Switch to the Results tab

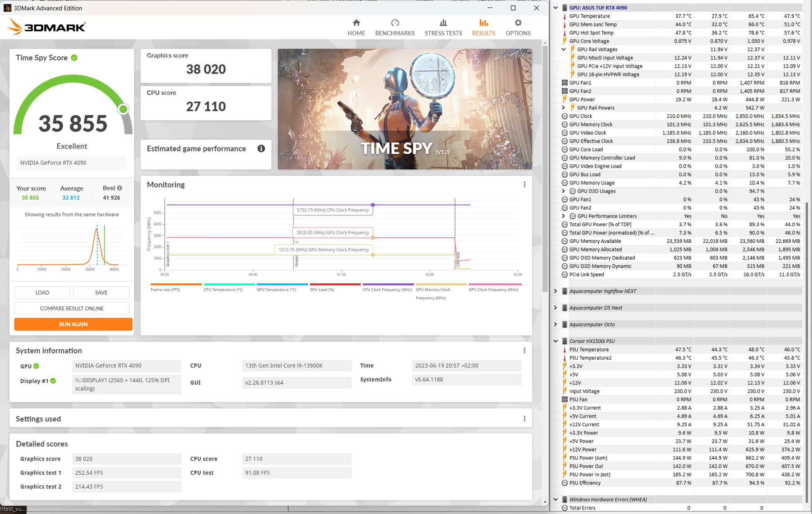pyautogui.click(x=483, y=27)
